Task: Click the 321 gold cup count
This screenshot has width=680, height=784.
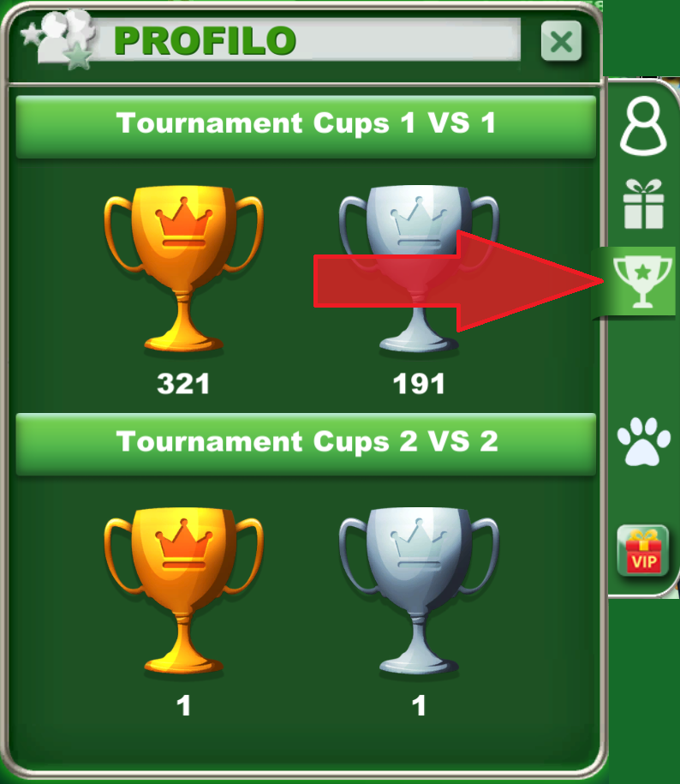Action: click(183, 384)
